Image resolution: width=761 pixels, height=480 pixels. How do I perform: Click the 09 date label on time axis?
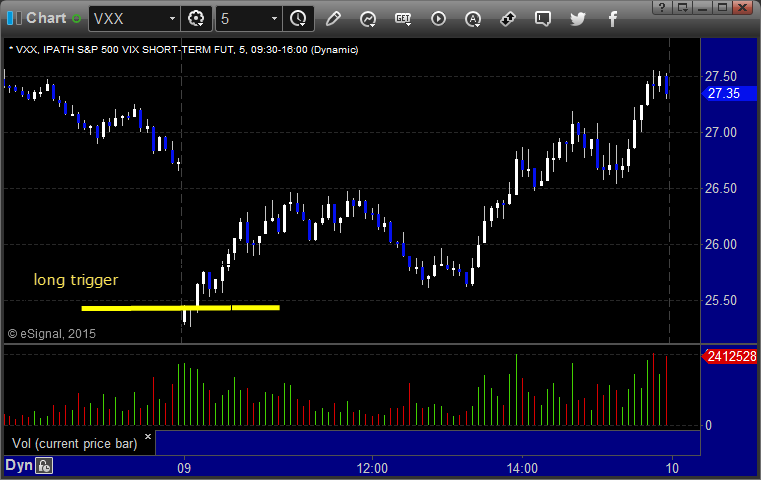[184, 468]
